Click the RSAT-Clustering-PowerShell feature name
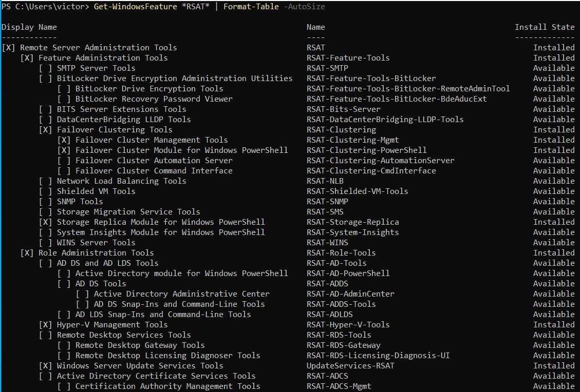 point(366,150)
